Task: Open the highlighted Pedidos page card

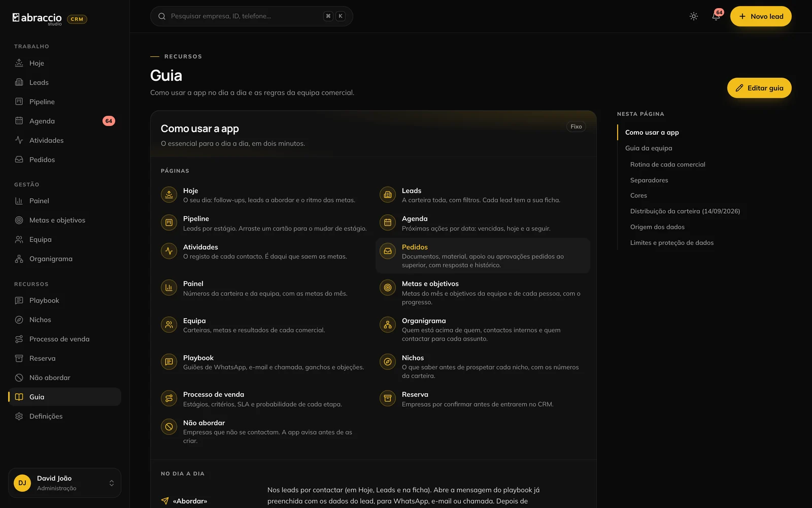Action: [x=483, y=256]
